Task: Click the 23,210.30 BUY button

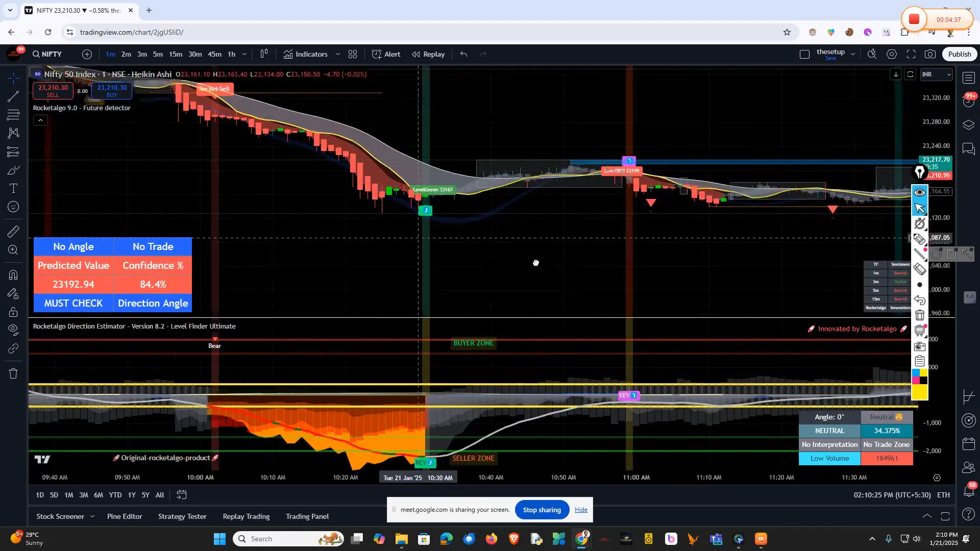Action: (x=112, y=91)
